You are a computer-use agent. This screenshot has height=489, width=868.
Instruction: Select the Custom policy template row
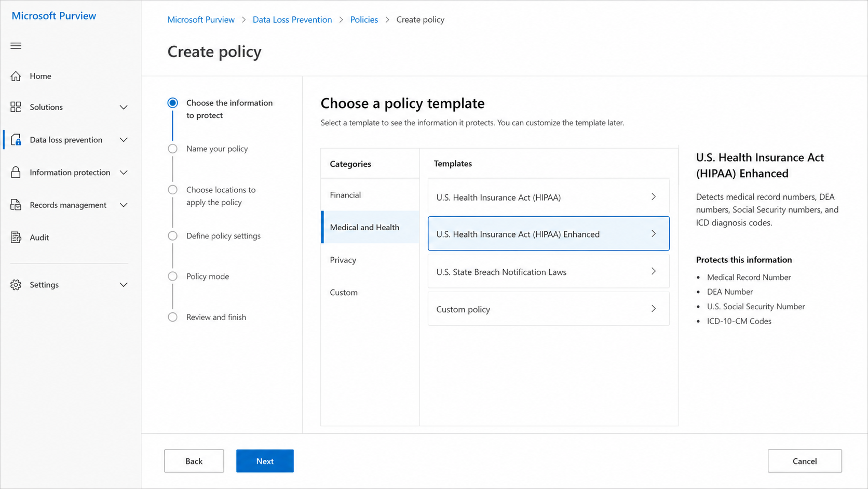(x=549, y=309)
